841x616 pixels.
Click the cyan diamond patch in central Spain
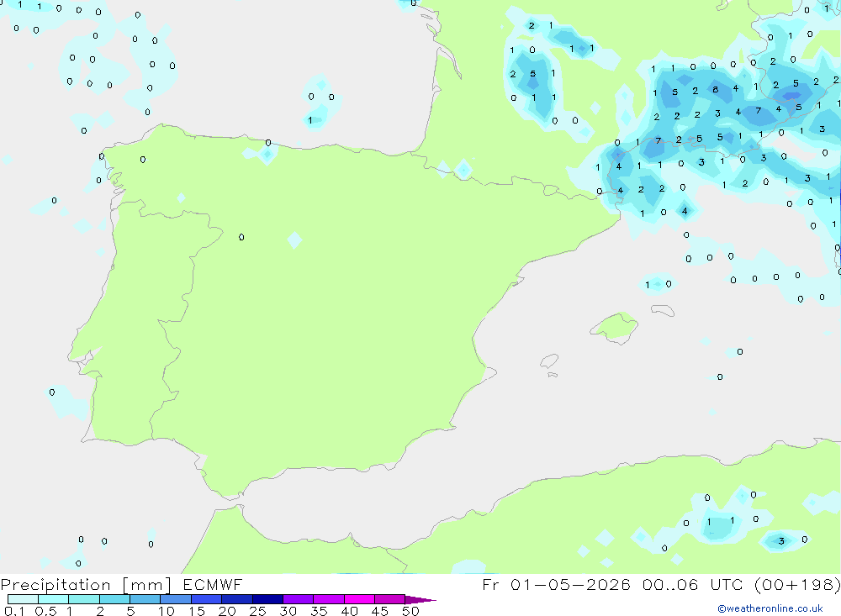(294, 240)
